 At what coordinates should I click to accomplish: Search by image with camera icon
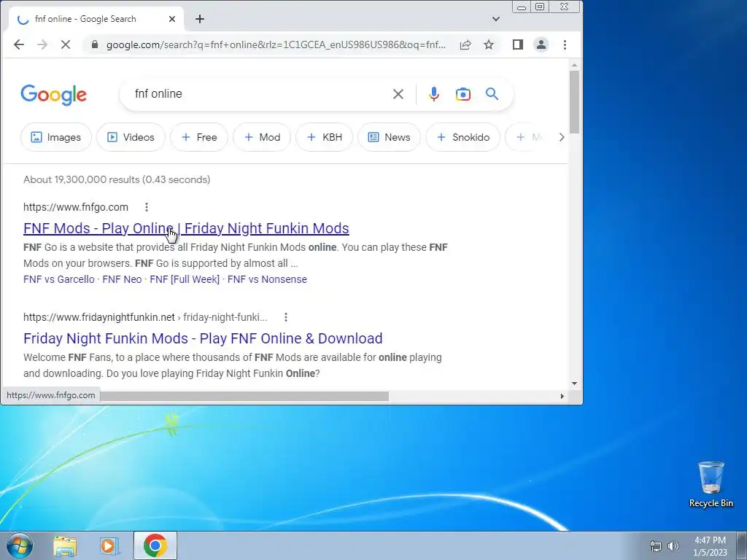pyautogui.click(x=462, y=94)
